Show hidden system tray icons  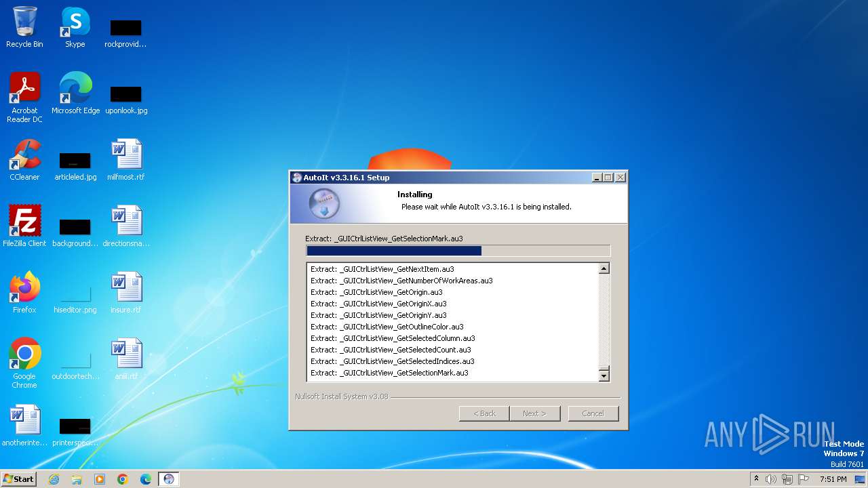pyautogui.click(x=756, y=479)
